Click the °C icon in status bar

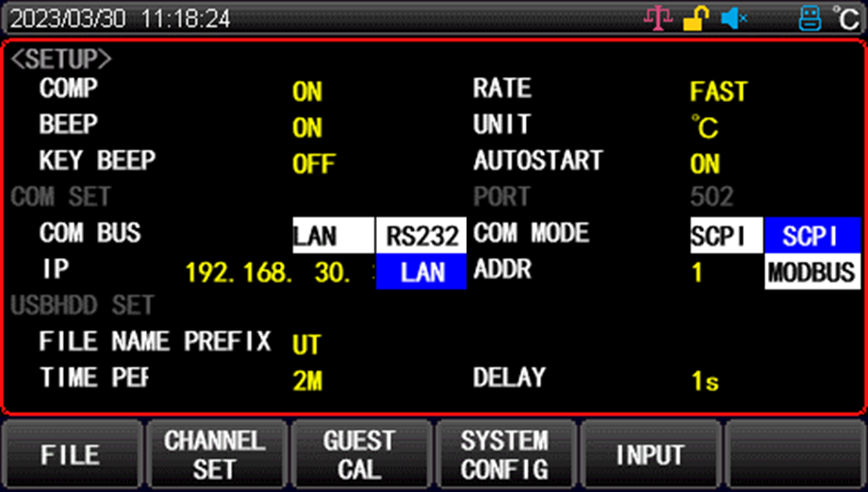(846, 19)
